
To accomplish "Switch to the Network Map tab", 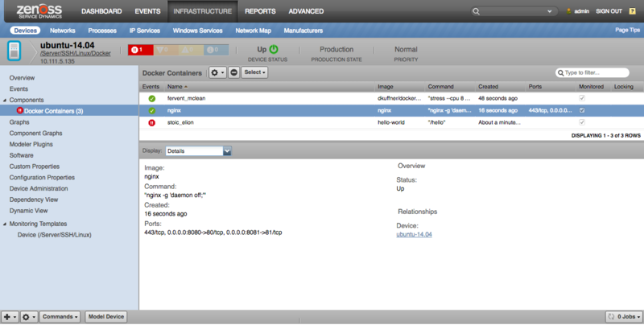I will (253, 31).
